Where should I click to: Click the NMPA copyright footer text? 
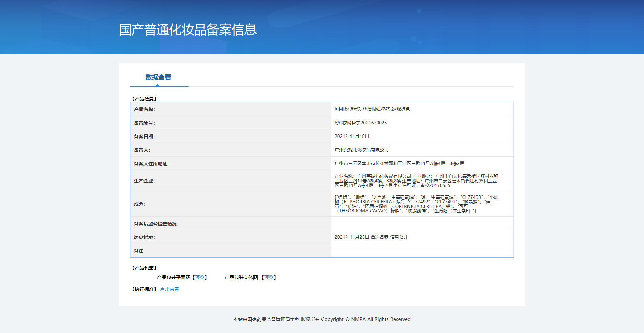[322, 319]
